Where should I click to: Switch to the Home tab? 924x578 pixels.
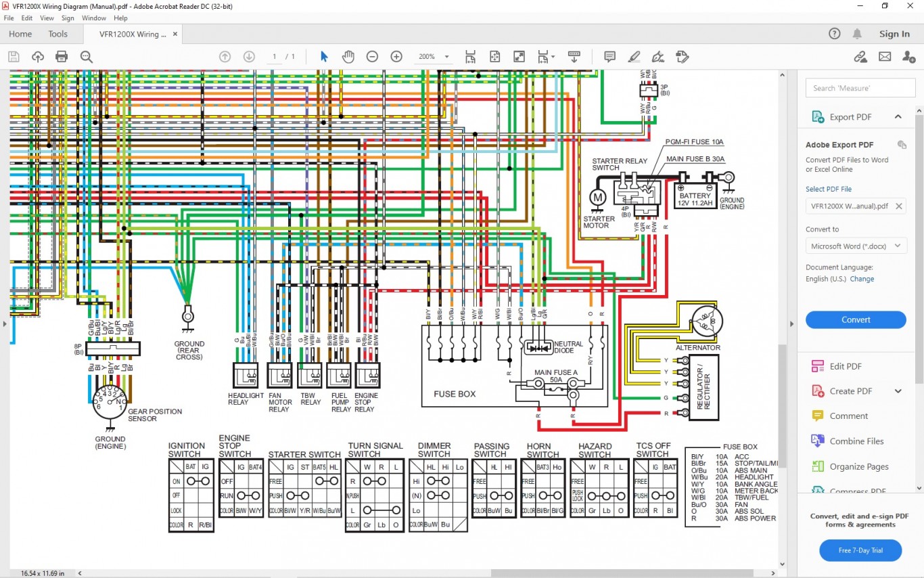tap(20, 34)
